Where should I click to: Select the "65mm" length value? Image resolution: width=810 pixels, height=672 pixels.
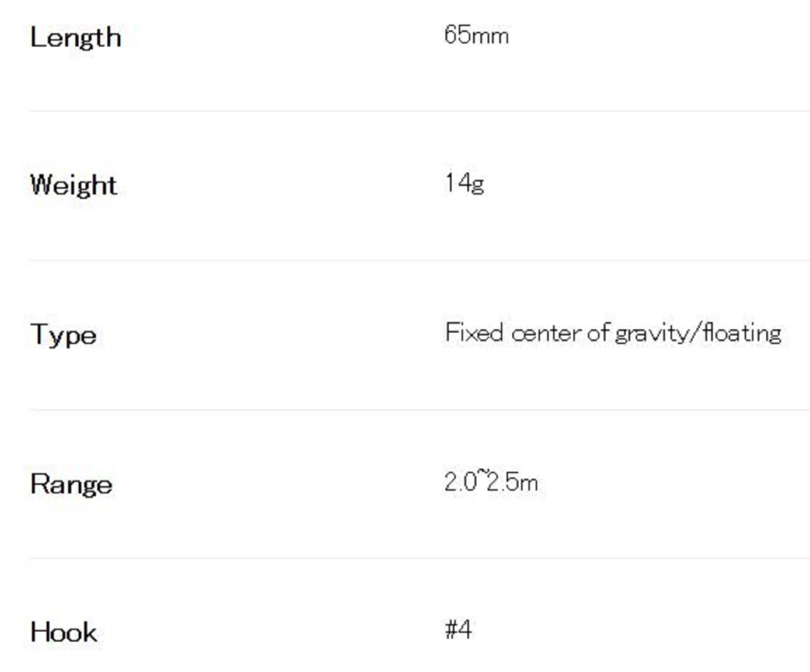tap(476, 35)
